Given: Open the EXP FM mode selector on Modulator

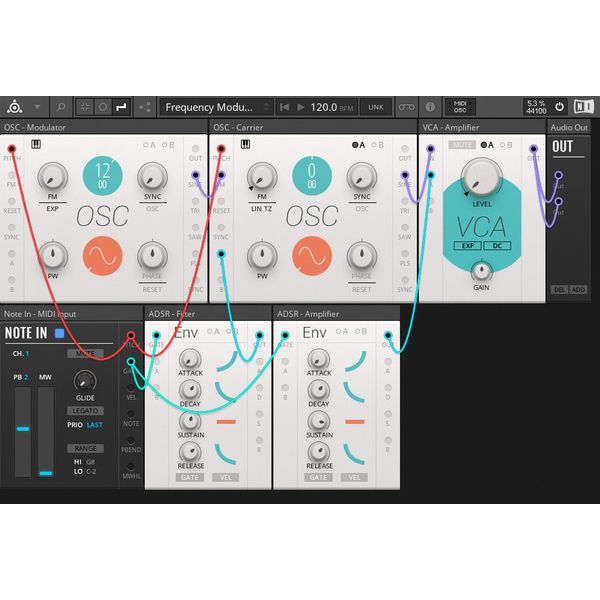Looking at the screenshot, I should pos(52,209).
